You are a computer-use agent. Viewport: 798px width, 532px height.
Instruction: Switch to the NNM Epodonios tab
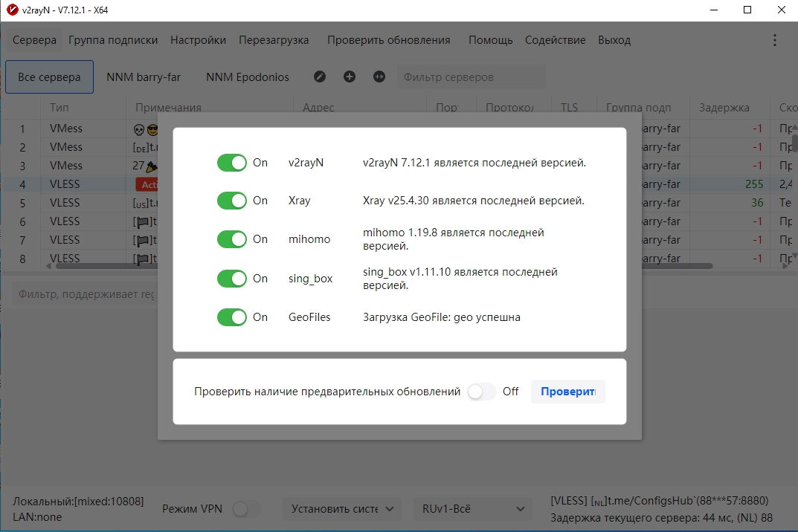tap(248, 77)
